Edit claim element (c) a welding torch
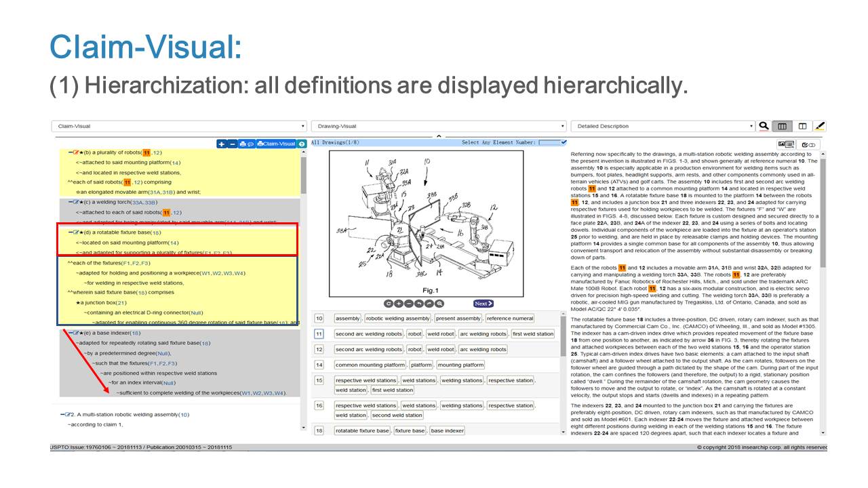Screen dimensions: 868x488 coord(76,202)
